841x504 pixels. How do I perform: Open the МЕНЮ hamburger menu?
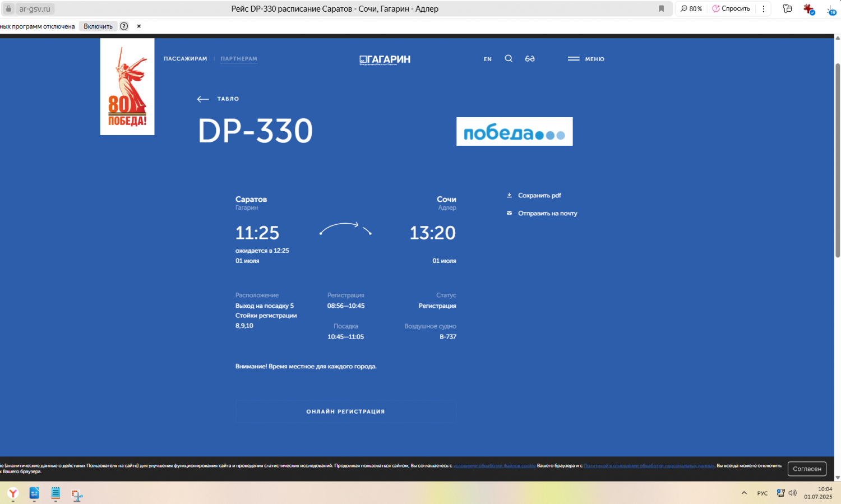[x=586, y=59]
